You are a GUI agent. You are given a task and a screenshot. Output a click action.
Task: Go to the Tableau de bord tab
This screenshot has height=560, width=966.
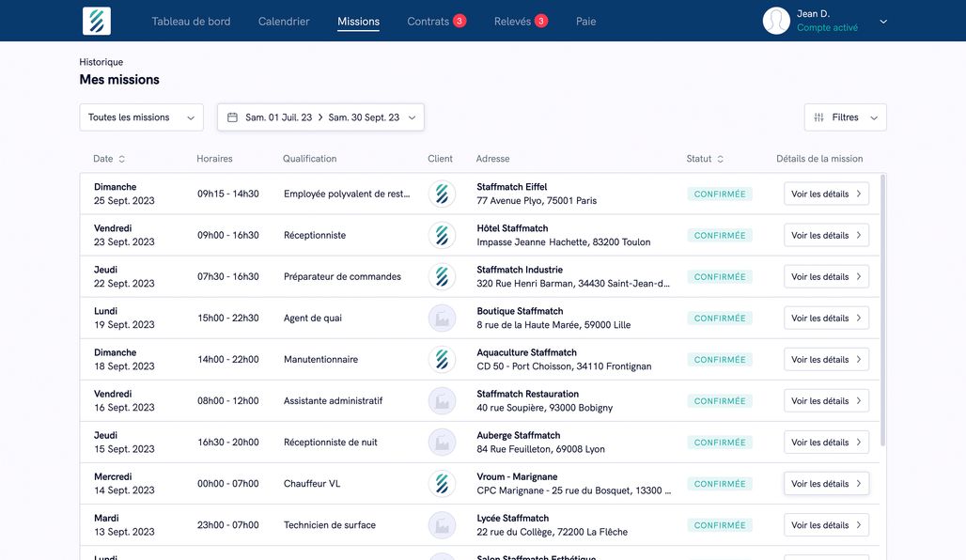(191, 21)
